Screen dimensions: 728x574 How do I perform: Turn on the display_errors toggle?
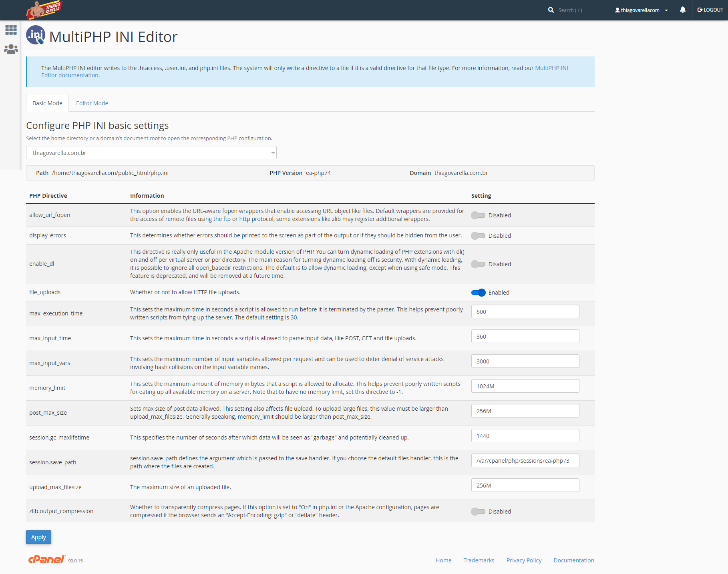coord(478,236)
